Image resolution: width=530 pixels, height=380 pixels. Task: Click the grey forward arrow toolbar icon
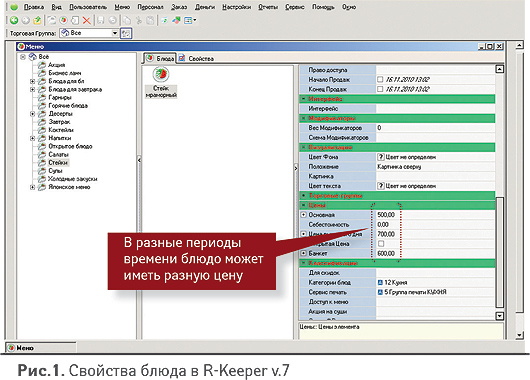coord(26,20)
